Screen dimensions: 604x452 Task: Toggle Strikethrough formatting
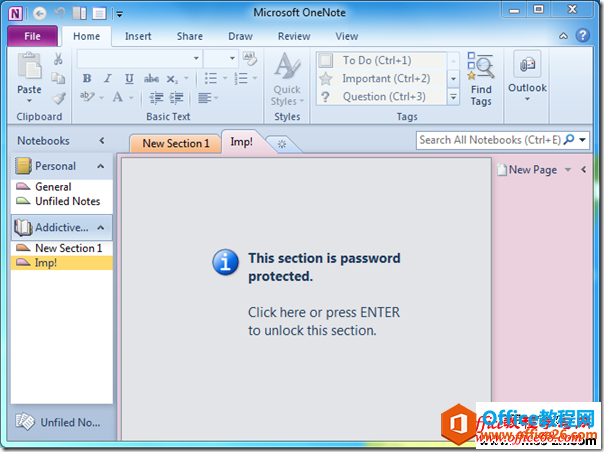(151, 79)
